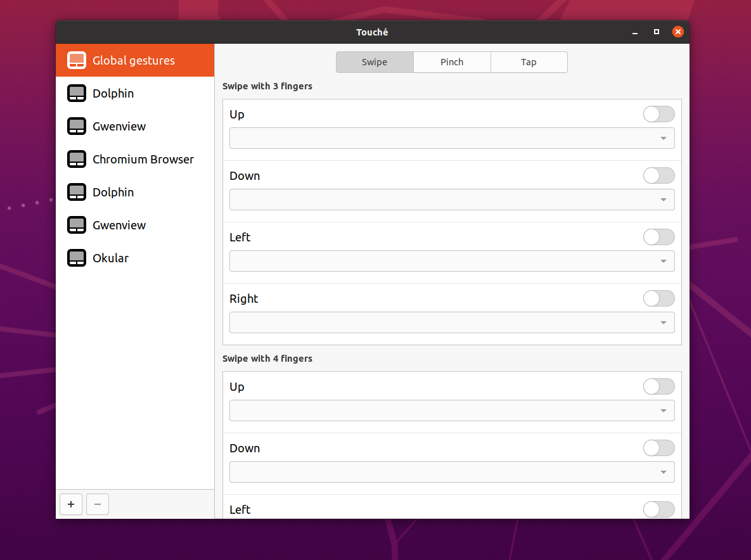Click the second Dolphin entry's icon
The image size is (751, 560).
click(76, 192)
